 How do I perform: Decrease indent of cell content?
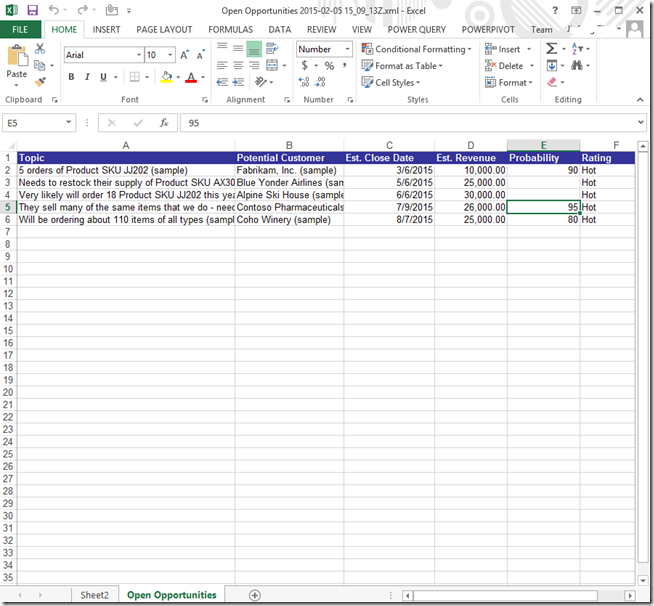point(222,82)
